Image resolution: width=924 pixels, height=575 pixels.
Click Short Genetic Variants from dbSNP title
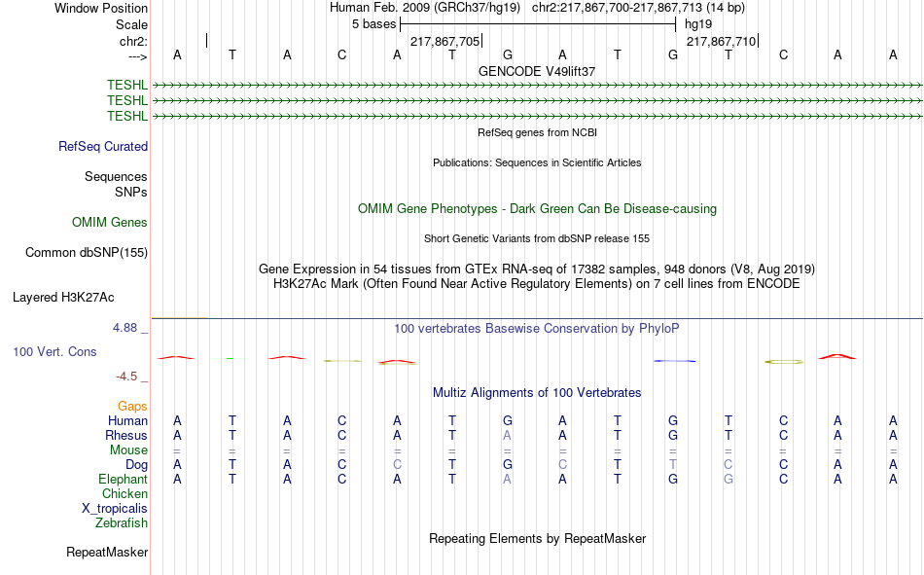(537, 238)
